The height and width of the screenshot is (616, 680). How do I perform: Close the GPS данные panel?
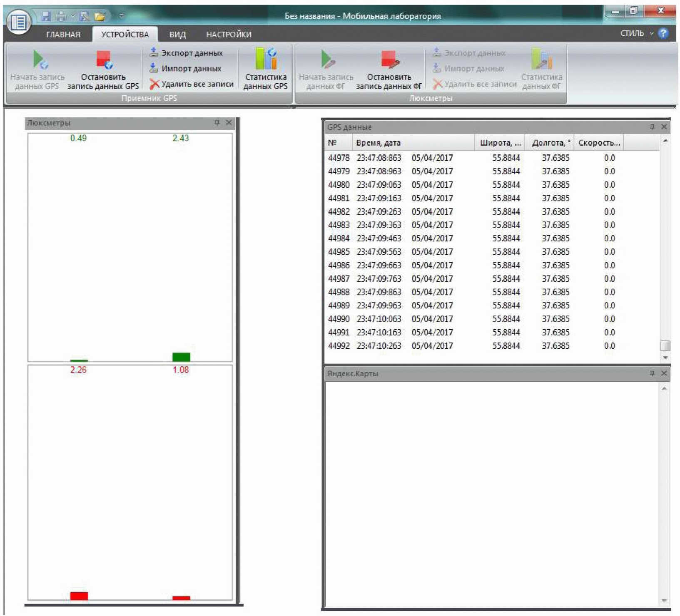pyautogui.click(x=664, y=127)
